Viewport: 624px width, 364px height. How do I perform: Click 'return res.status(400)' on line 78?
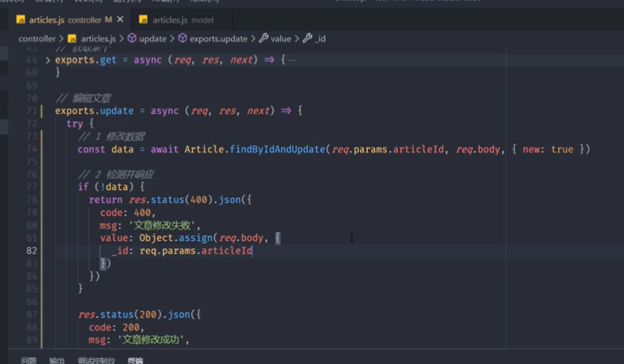pyautogui.click(x=150, y=200)
